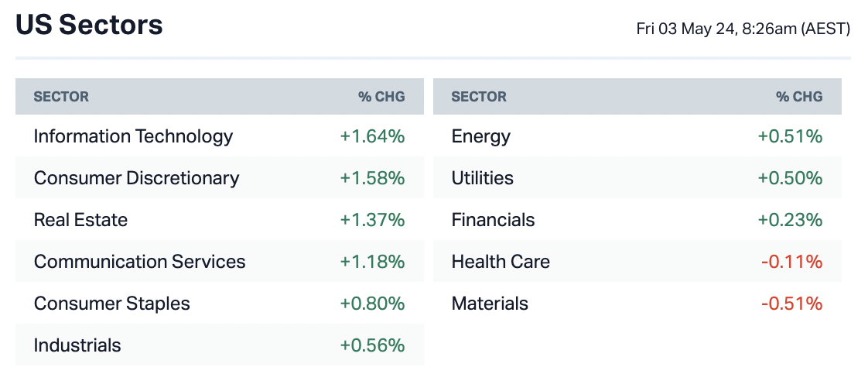Select the Utilities sector row
The width and height of the screenshot is (868, 381).
[482, 178]
